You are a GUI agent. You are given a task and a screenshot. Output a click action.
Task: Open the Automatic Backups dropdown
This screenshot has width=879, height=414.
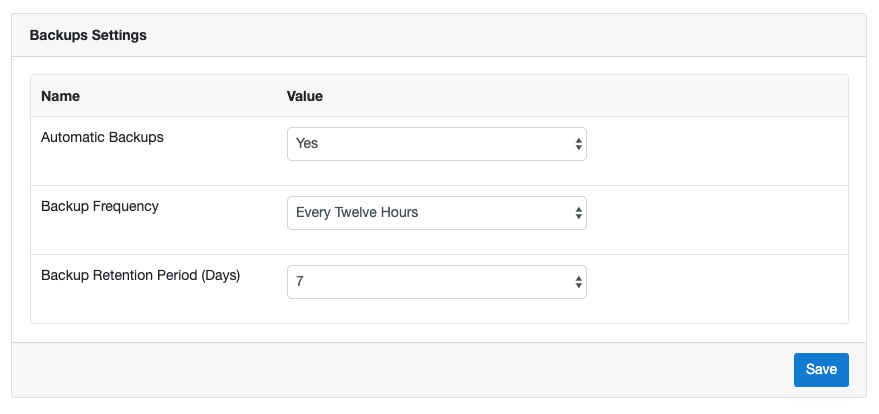[x=437, y=144]
